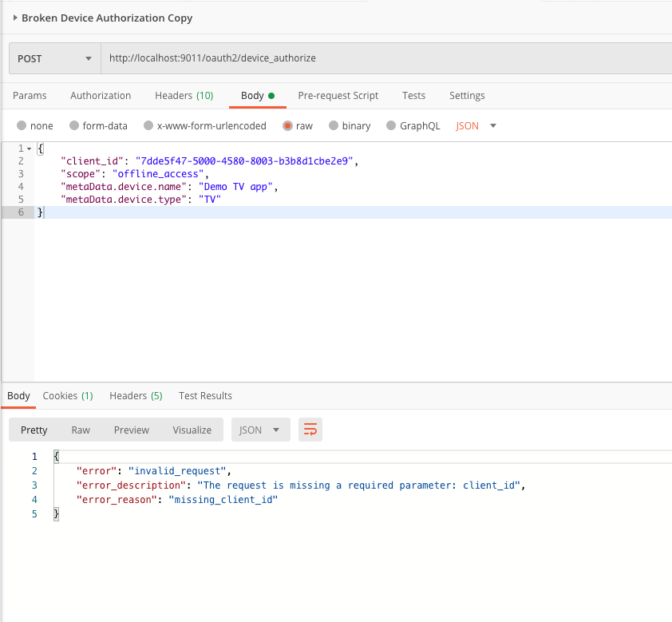
Task: Open the Pre-request Script tab
Action: pos(338,95)
